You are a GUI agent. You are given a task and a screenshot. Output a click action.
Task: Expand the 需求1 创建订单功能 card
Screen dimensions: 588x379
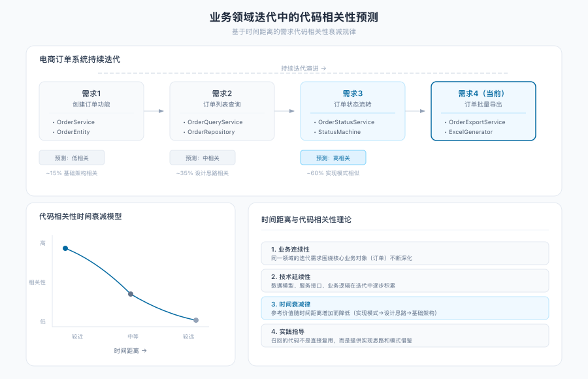click(91, 111)
